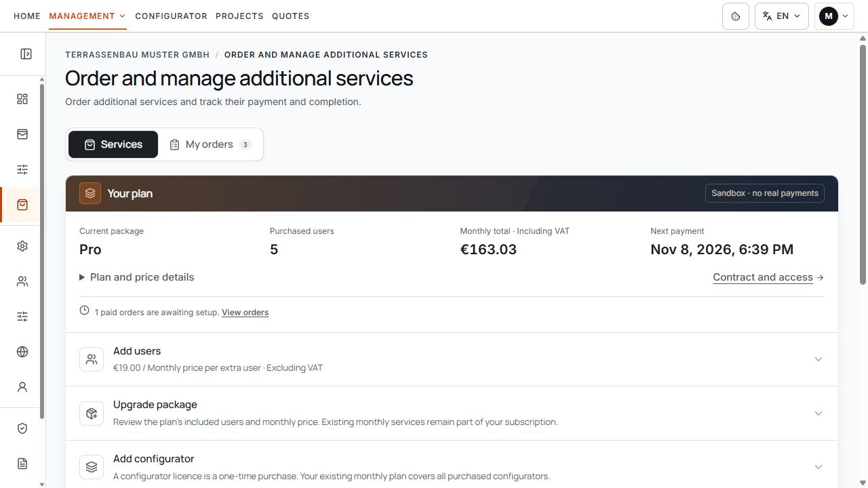This screenshot has height=488, width=868.
Task: Open Configurator in top navigation
Action: (171, 16)
